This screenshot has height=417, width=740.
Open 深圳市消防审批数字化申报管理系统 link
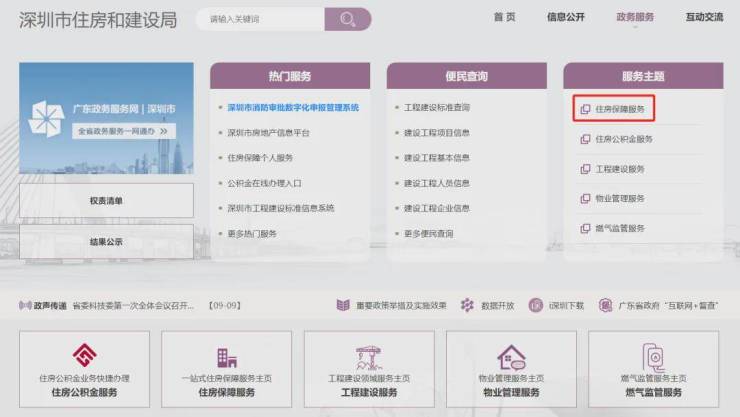292,107
